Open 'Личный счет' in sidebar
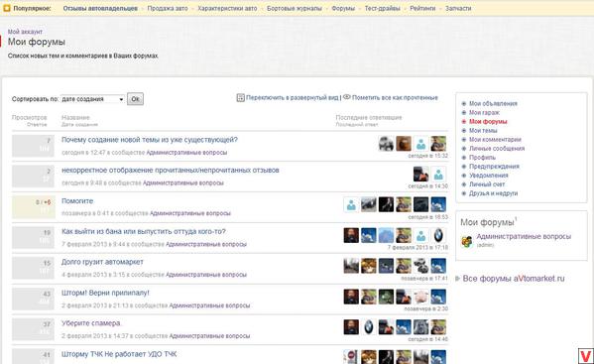 point(487,184)
